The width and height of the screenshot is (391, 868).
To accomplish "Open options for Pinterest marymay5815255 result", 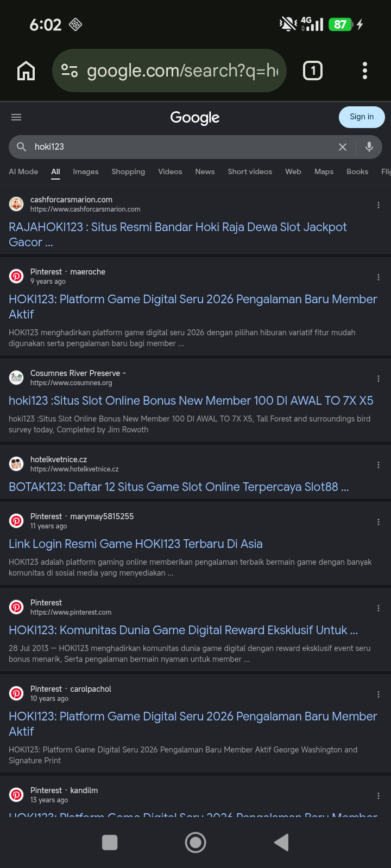I will pyautogui.click(x=379, y=522).
